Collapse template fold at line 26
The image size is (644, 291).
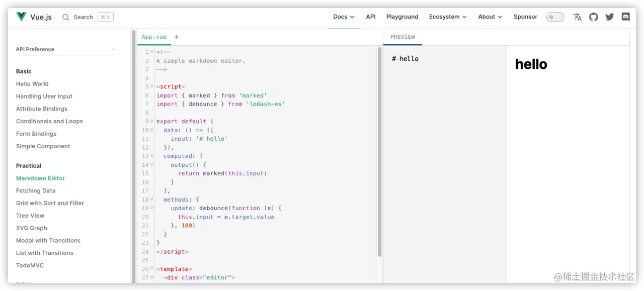[x=152, y=269]
